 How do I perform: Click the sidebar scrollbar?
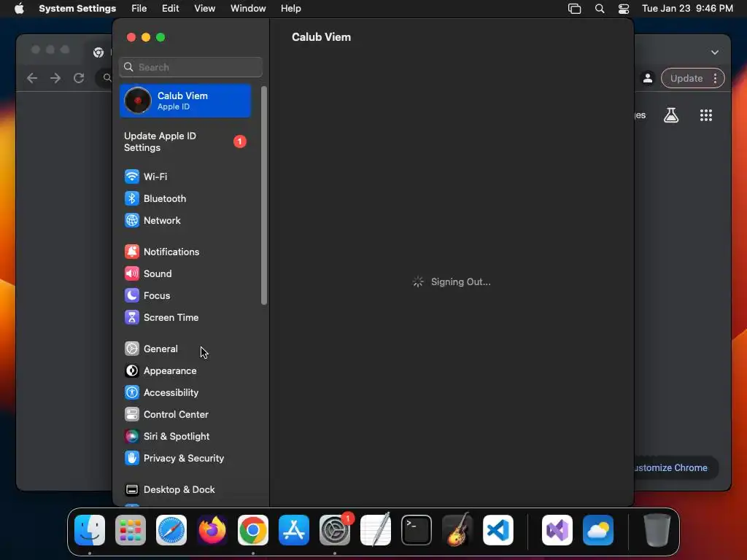(x=264, y=195)
